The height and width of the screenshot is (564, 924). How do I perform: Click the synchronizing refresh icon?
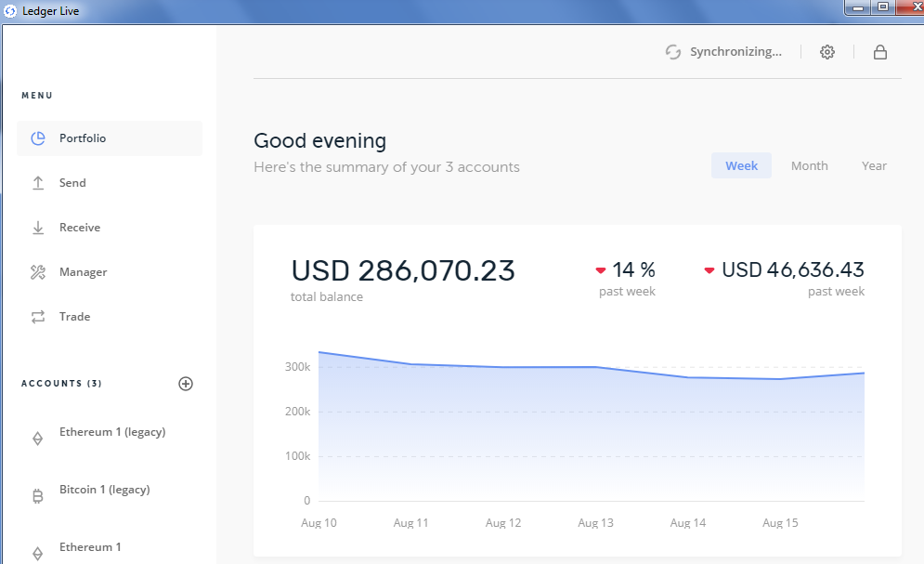coord(673,52)
